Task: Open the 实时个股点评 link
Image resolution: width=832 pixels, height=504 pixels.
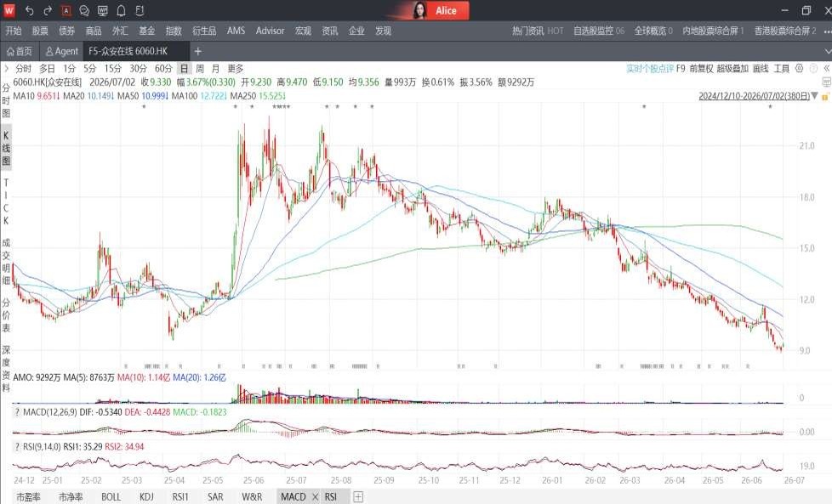Action: pyautogui.click(x=650, y=68)
